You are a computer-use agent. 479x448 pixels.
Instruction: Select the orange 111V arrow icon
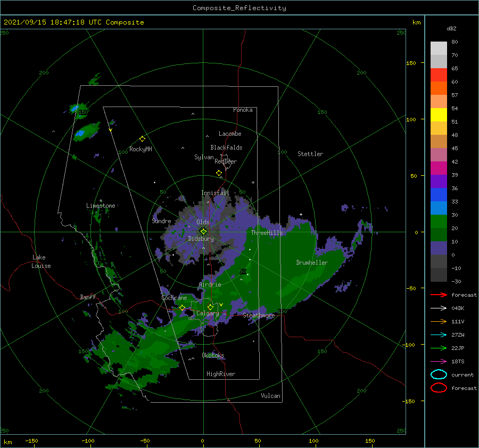click(x=439, y=321)
